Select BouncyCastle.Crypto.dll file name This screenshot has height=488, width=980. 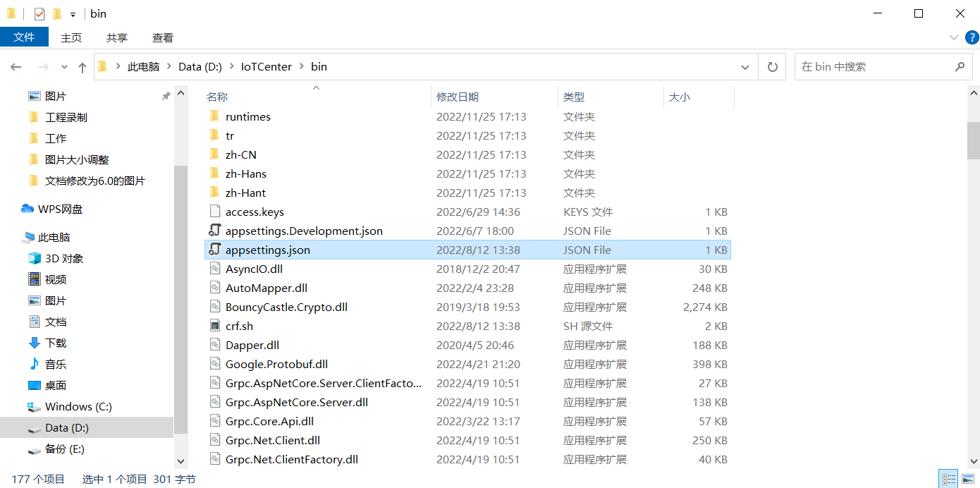(x=286, y=307)
